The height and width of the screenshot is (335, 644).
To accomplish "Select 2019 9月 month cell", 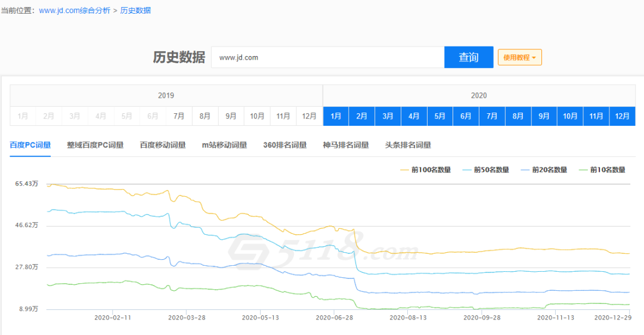I will point(231,116).
